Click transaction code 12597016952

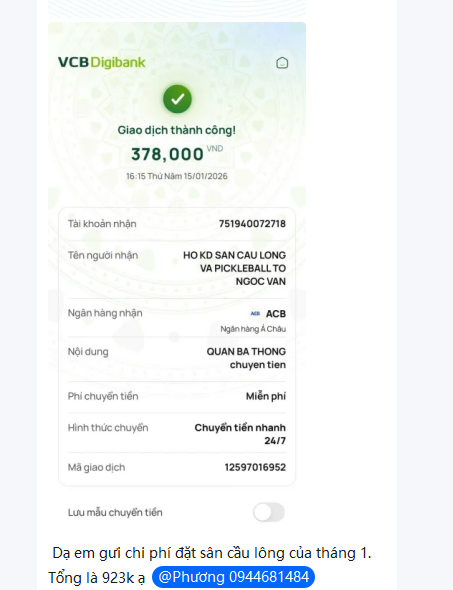click(x=255, y=467)
